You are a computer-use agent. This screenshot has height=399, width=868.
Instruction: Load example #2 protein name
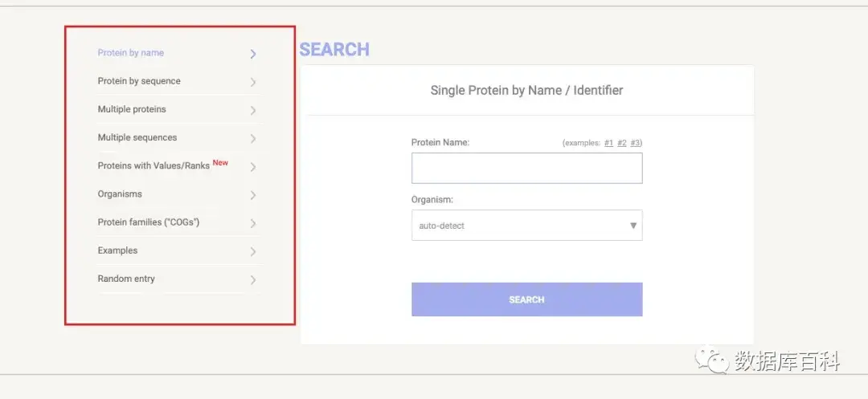click(x=621, y=143)
